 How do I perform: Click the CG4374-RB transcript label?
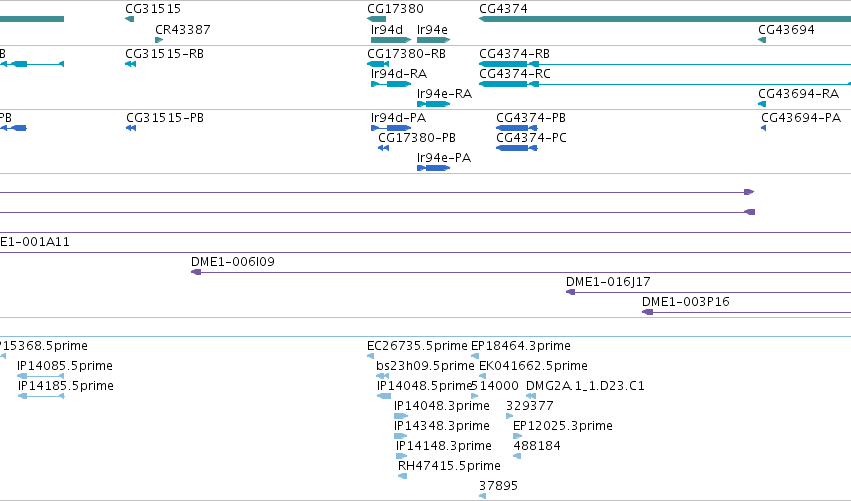pyautogui.click(x=515, y=54)
